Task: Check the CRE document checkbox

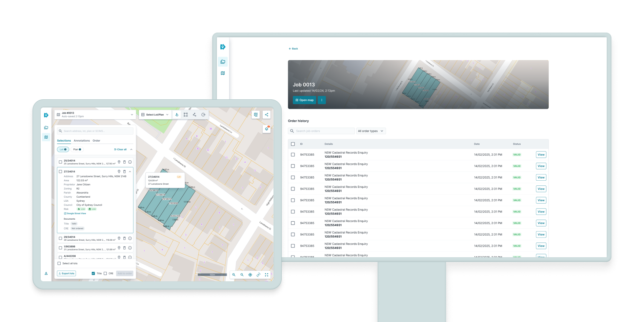Action: pos(105,274)
